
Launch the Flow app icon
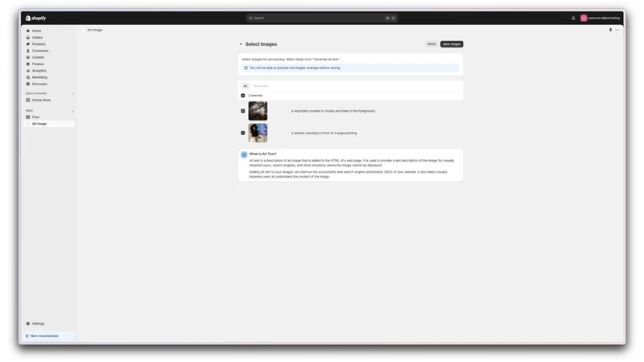click(28, 117)
